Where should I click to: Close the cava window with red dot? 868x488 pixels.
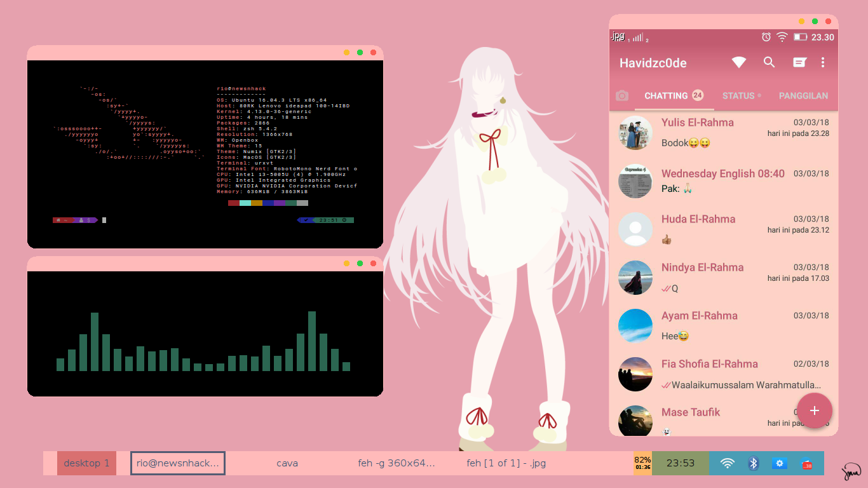373,263
